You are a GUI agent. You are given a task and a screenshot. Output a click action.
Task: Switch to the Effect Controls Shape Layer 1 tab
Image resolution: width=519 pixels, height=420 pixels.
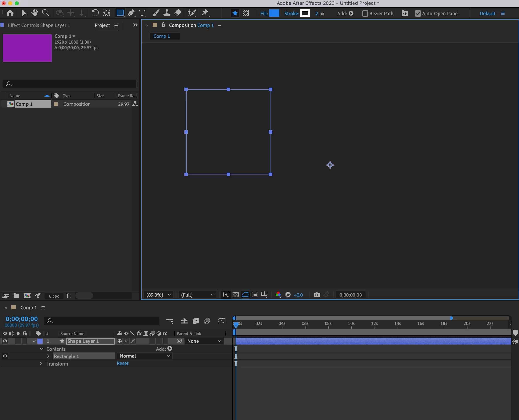39,25
